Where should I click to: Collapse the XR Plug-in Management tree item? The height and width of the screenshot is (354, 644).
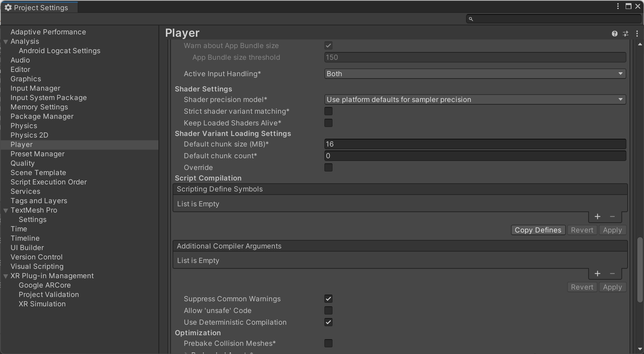tap(6, 276)
